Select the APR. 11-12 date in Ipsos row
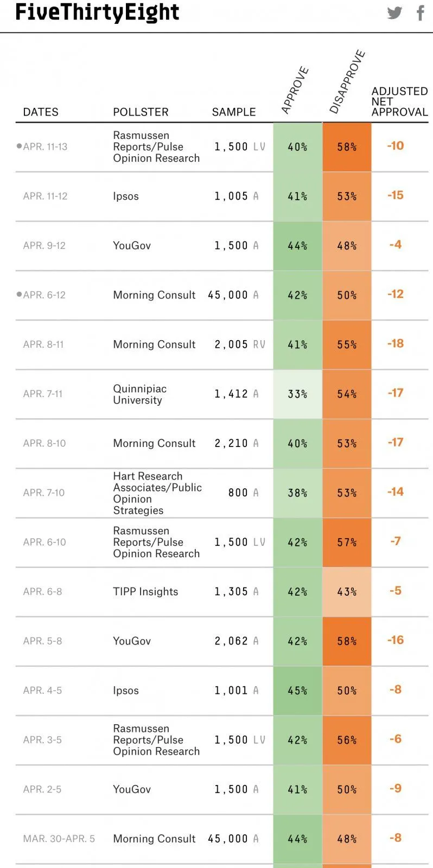The image size is (433, 868). pyautogui.click(x=45, y=196)
